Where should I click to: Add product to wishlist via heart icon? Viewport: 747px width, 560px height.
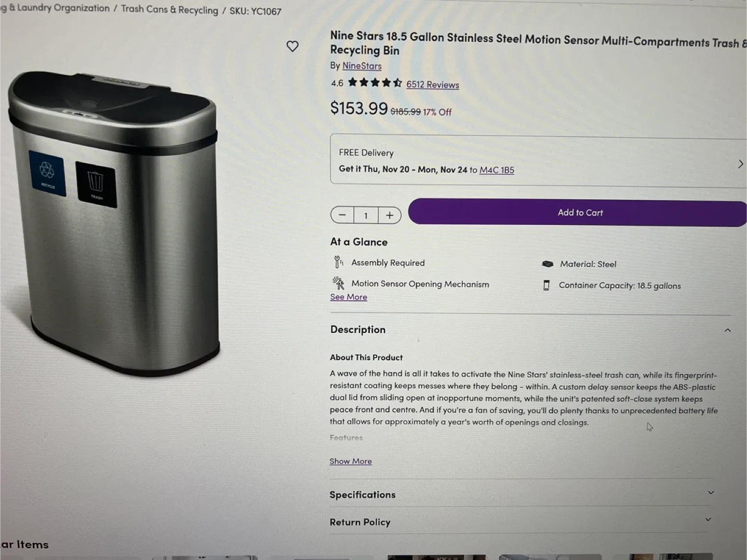point(293,46)
